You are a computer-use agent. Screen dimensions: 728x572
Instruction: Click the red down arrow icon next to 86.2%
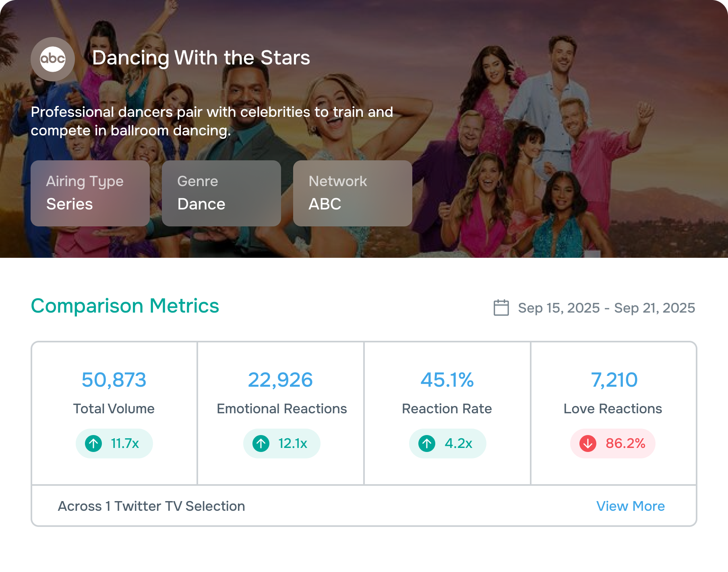(x=588, y=444)
